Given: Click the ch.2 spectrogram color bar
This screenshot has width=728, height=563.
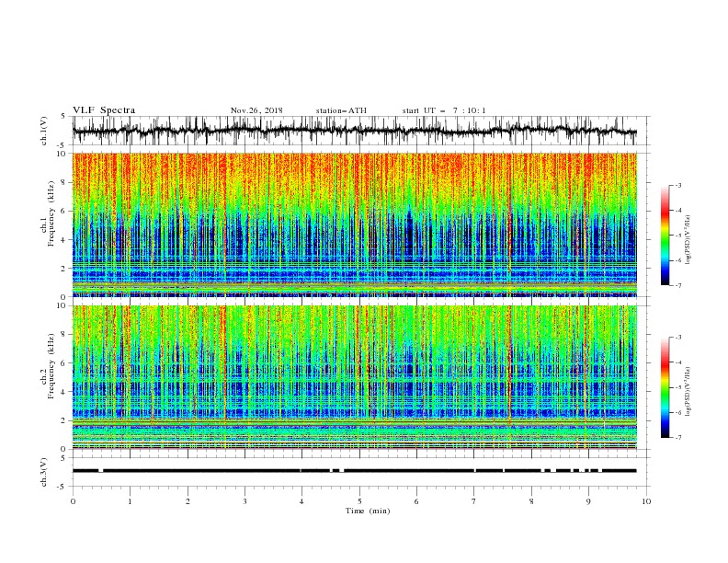Looking at the screenshot, I should [665, 387].
